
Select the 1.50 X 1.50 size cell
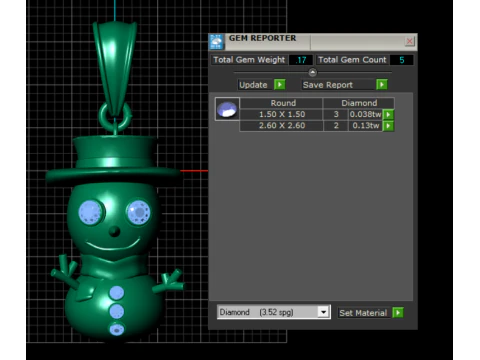coord(282,114)
